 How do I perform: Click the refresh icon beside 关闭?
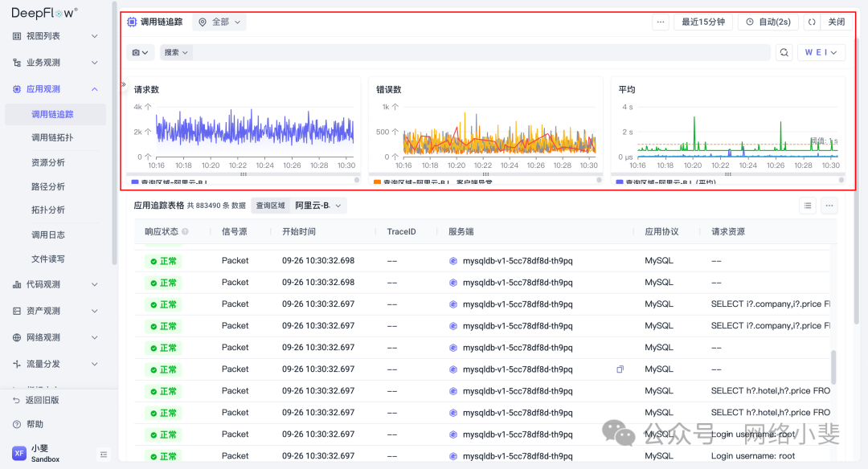pyautogui.click(x=812, y=22)
